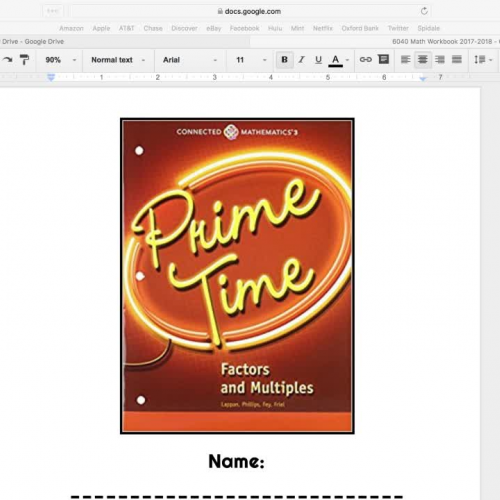500x500 pixels.
Task: Switch to 6040 Math Workbook tab
Action: [375, 42]
